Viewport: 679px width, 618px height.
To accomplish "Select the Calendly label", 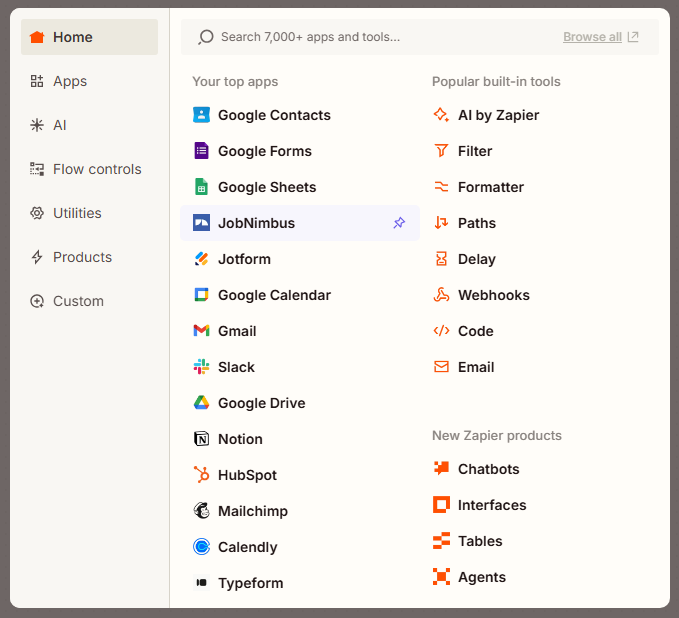I will (248, 547).
